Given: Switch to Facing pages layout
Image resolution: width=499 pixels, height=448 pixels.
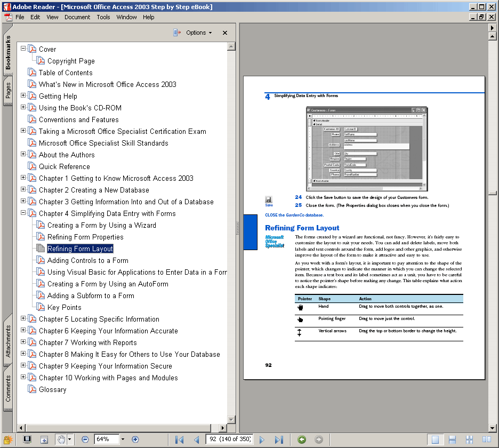Looking at the screenshot, I should [487, 439].
